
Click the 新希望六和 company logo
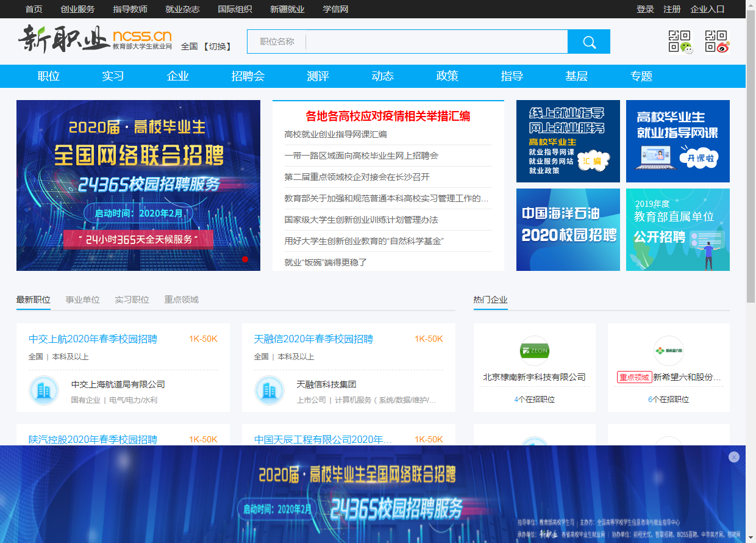click(668, 351)
